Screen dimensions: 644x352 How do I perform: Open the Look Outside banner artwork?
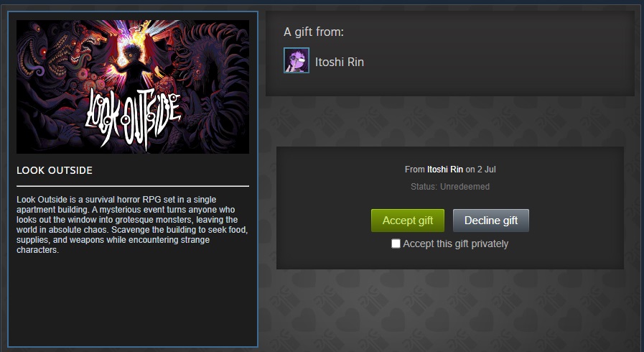(x=133, y=87)
